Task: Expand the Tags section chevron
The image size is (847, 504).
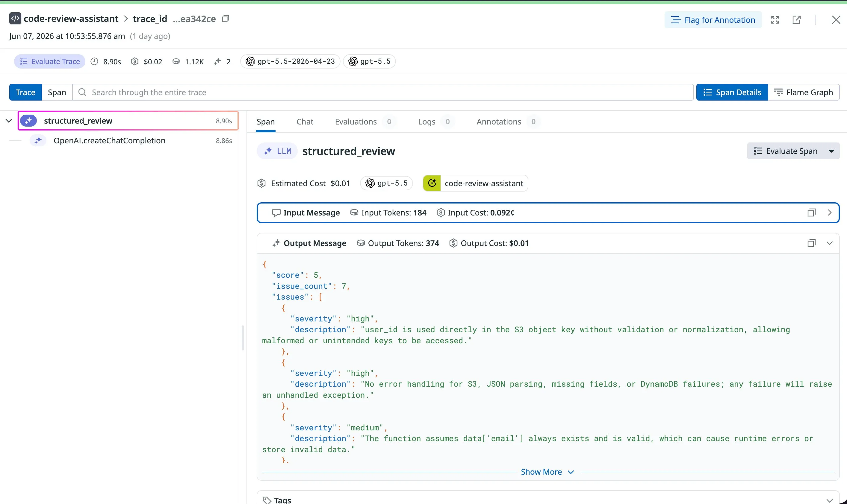Action: 830,500
